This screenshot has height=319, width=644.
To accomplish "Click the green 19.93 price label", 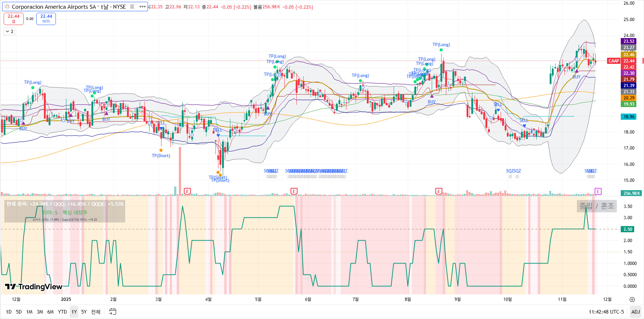I will [629, 104].
